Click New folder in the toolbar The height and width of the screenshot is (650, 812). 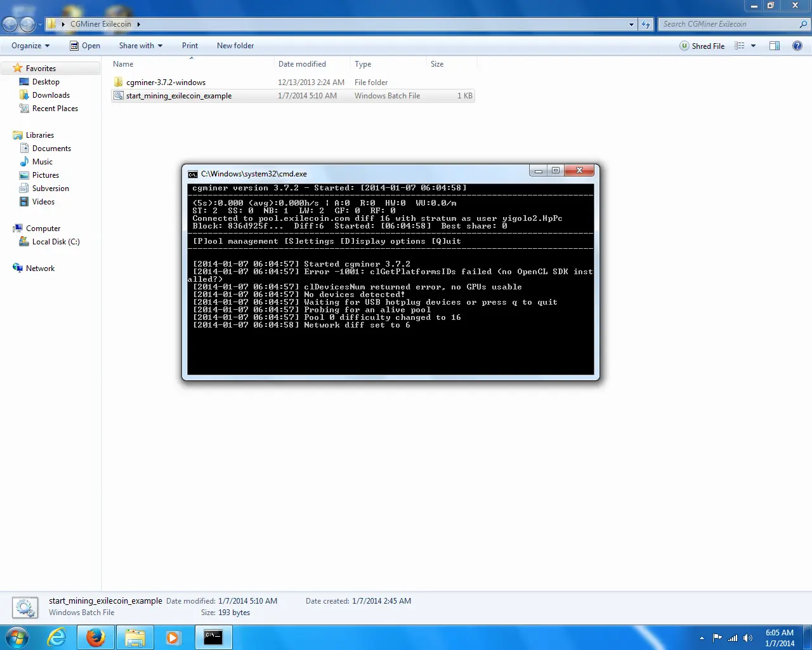coord(235,46)
